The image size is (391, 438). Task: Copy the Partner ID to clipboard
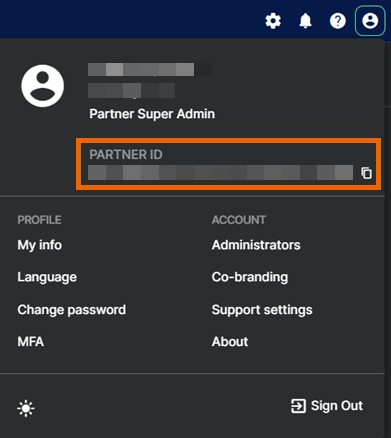366,173
